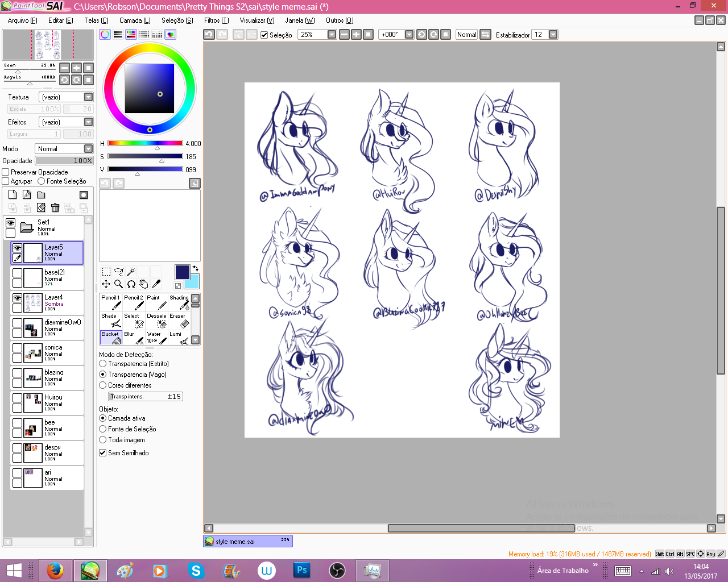Open the 25% zoom level dropdown
728x582 pixels.
[332, 35]
